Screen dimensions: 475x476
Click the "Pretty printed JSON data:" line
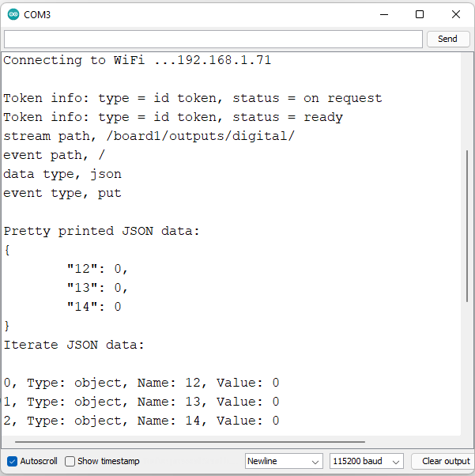[x=101, y=231]
